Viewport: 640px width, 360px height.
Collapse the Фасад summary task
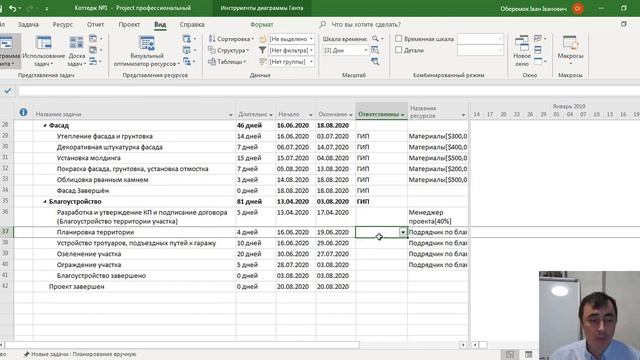click(45, 126)
